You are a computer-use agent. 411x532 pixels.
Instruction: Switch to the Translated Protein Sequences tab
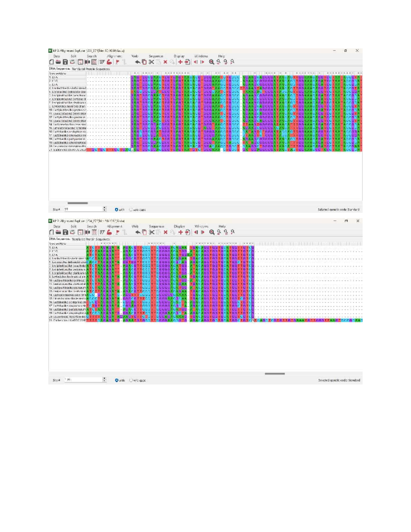tap(90, 68)
